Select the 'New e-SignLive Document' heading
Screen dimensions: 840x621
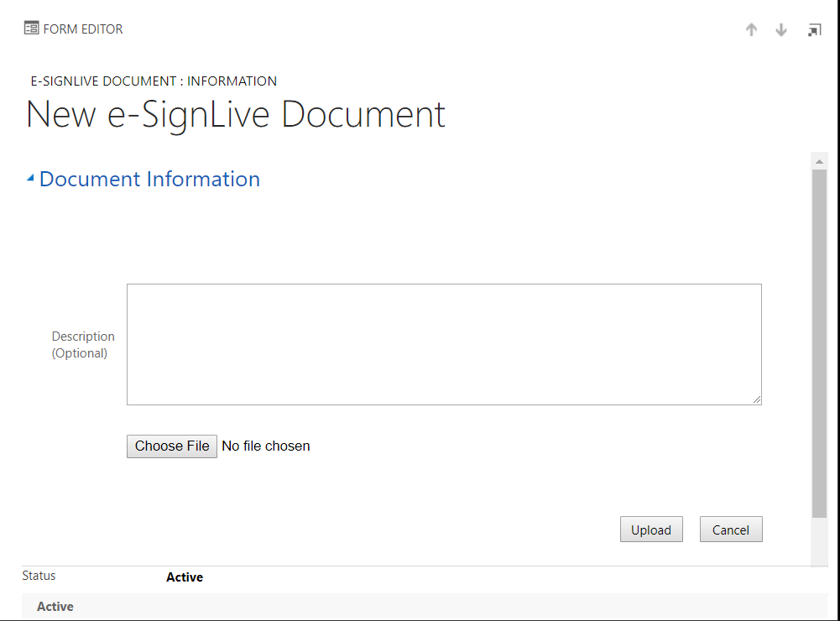coord(236,115)
